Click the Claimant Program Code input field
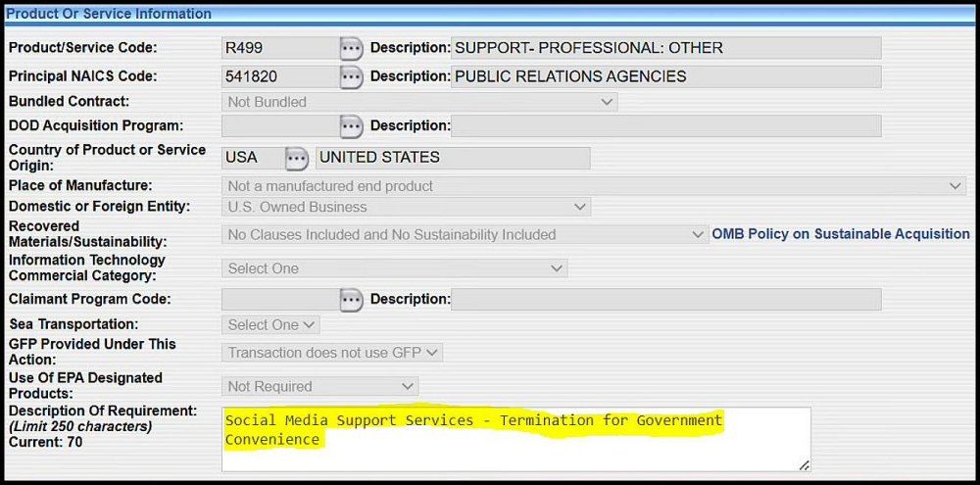The width and height of the screenshot is (980, 485). point(279,300)
